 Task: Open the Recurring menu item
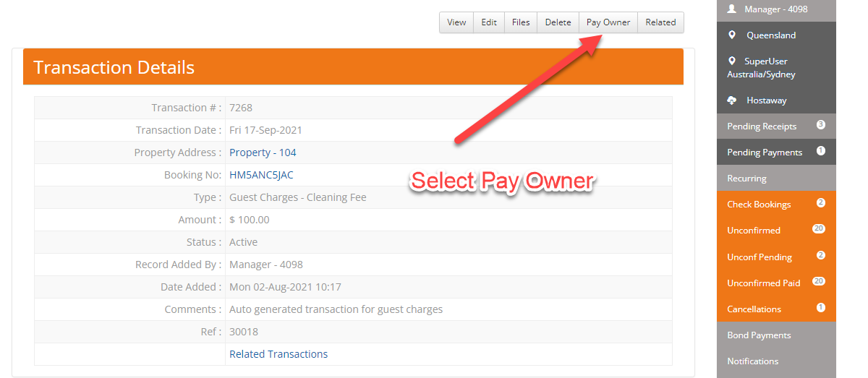pyautogui.click(x=776, y=179)
